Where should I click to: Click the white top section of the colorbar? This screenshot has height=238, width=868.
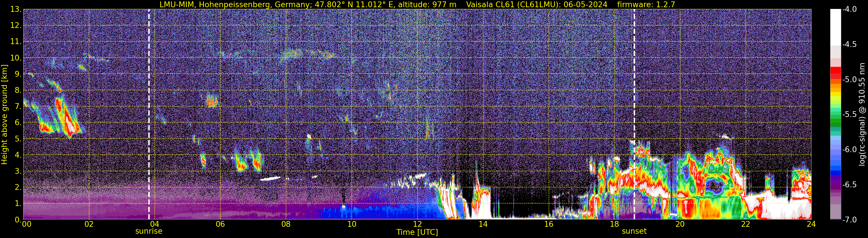(836, 27)
